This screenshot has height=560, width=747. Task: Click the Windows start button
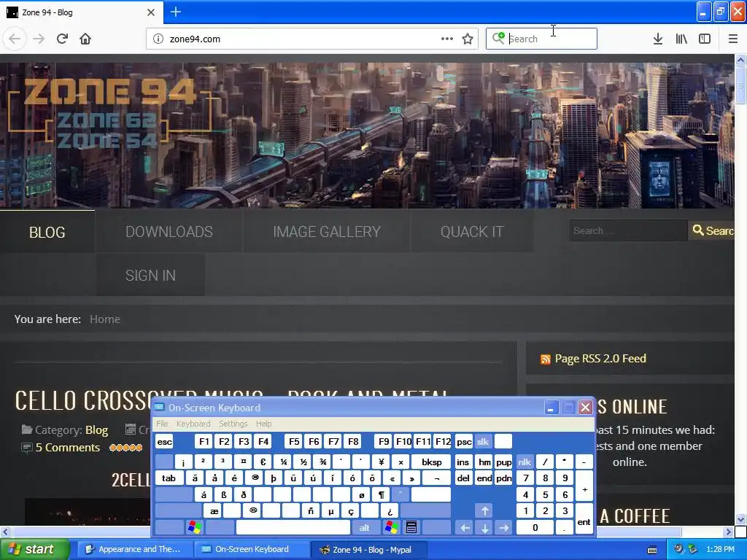click(34, 550)
